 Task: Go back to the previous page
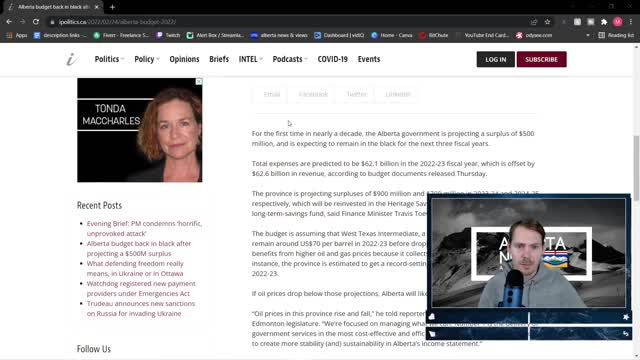(9, 22)
